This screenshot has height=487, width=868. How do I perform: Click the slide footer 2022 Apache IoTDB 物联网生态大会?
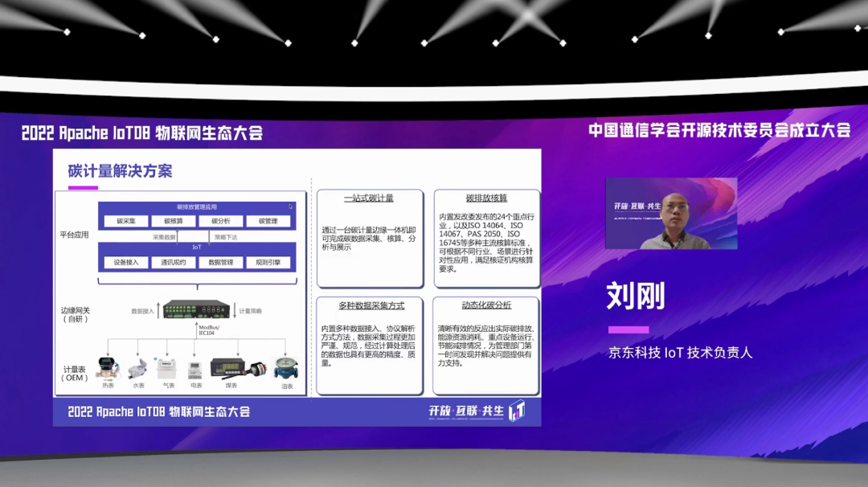159,411
